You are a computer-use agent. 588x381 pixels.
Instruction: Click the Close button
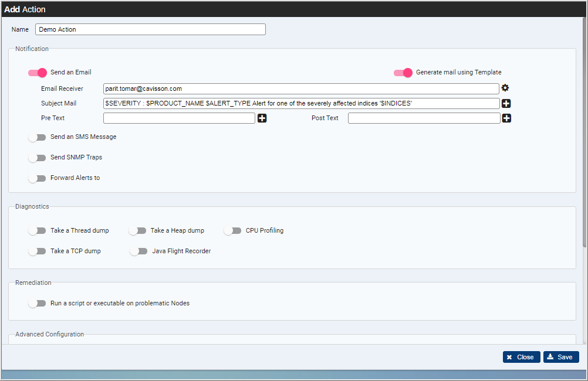tap(521, 357)
